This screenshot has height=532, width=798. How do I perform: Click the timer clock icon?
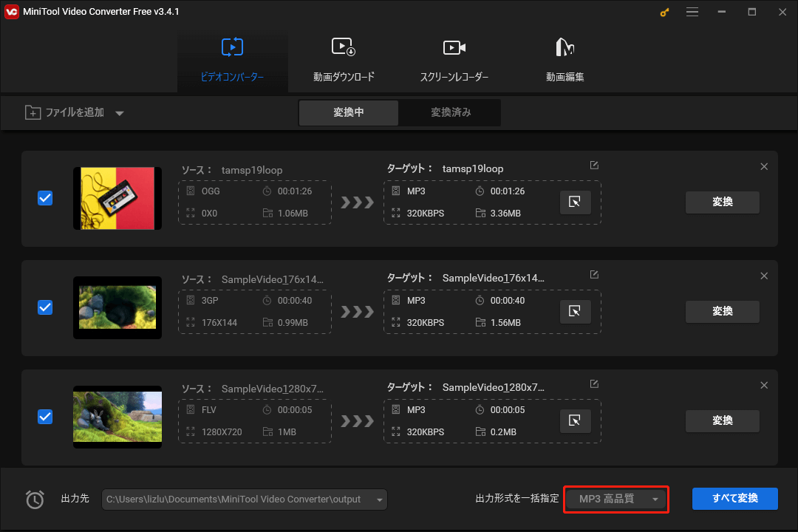tap(35, 499)
